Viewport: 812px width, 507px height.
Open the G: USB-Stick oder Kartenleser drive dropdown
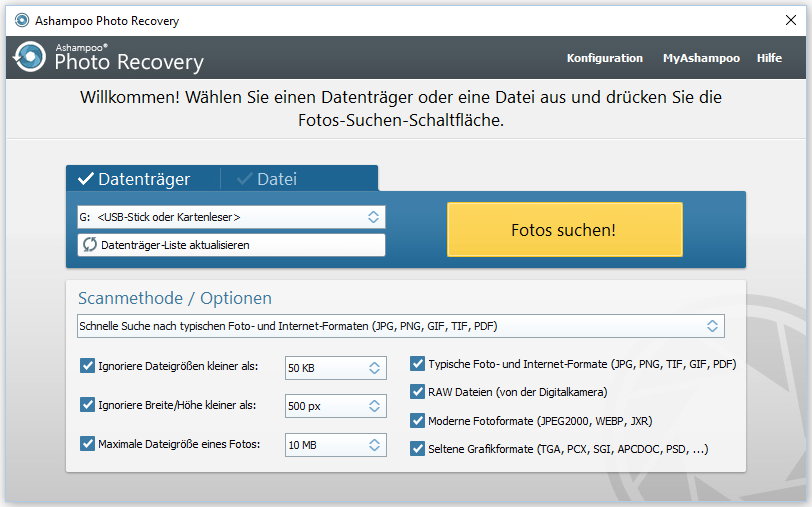tap(231, 217)
